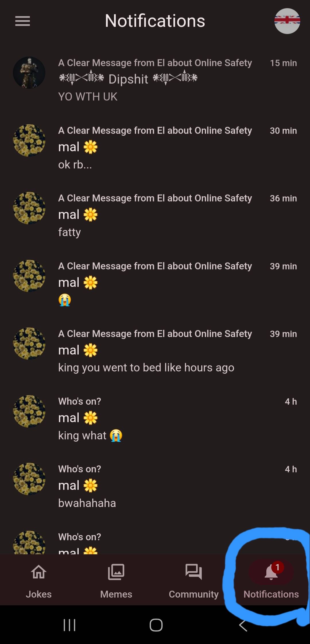Open mal's 'ok rb...' notification

click(155, 147)
